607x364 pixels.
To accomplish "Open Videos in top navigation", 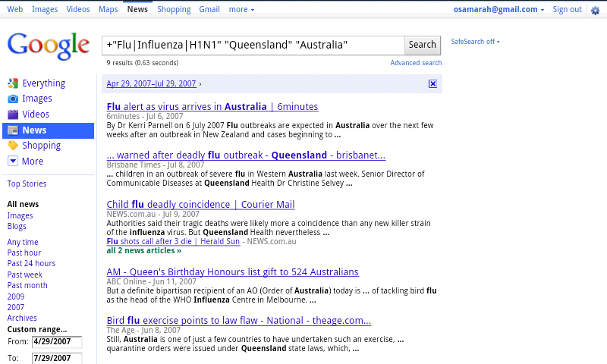I will tap(78, 9).
